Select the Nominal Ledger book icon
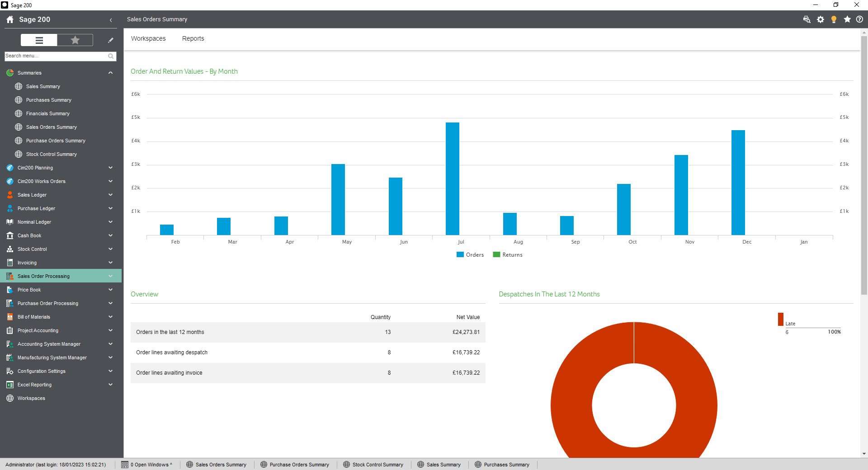Screen dimensions: 868x470 coord(9,222)
